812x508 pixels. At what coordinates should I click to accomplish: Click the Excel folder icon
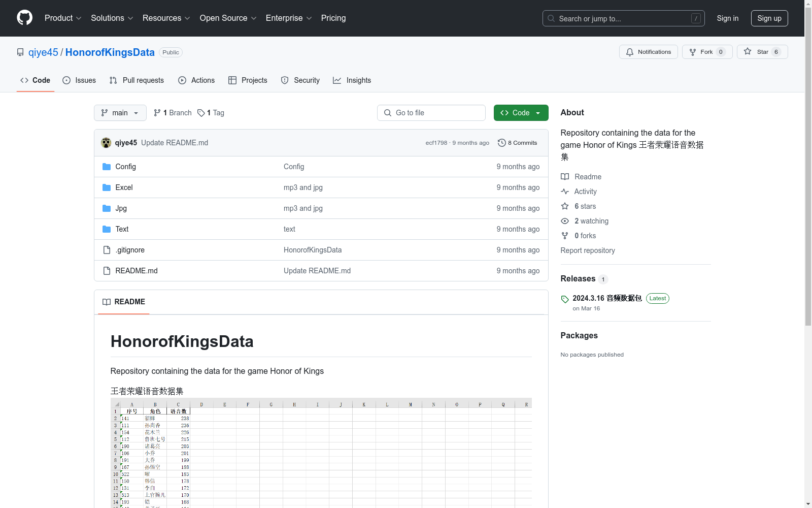107,187
